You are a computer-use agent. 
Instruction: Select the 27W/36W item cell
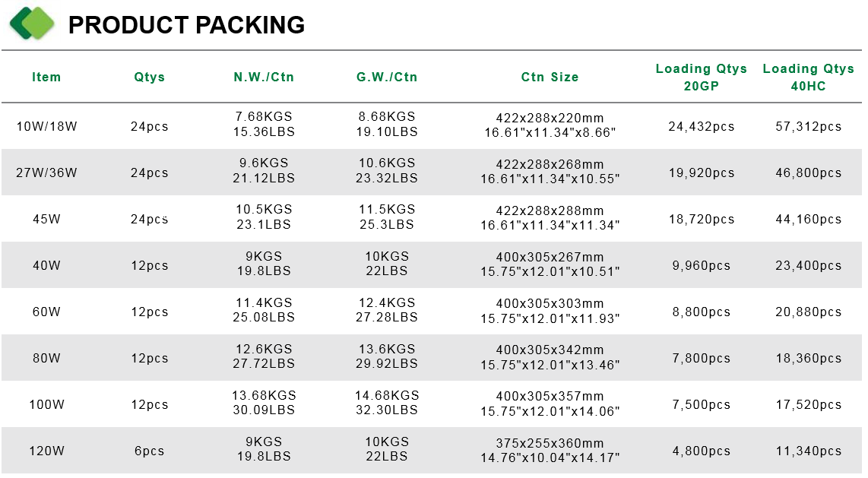[46, 173]
